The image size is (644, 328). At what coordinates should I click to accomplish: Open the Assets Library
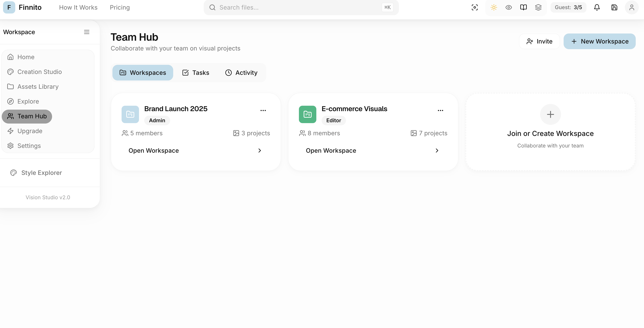pyautogui.click(x=38, y=86)
